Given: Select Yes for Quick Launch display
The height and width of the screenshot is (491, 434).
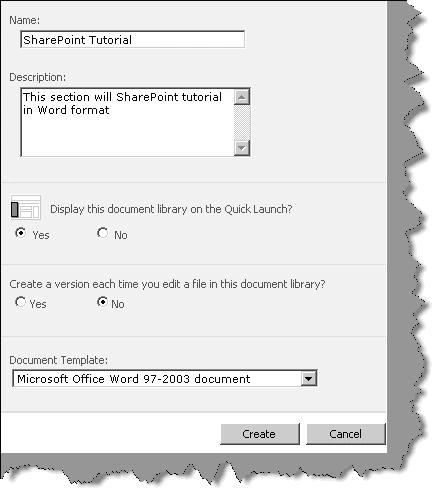Looking at the screenshot, I should [21, 233].
